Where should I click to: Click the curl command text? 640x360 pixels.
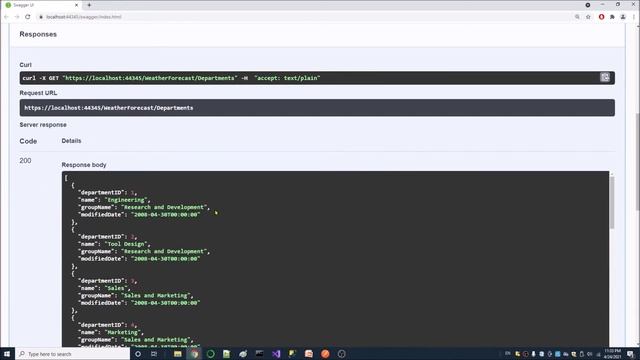[x=171, y=78]
